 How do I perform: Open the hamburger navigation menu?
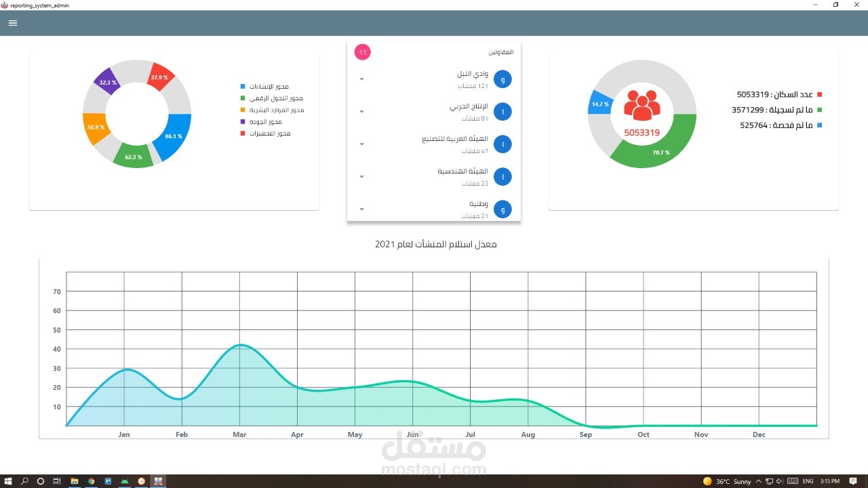pos(13,23)
